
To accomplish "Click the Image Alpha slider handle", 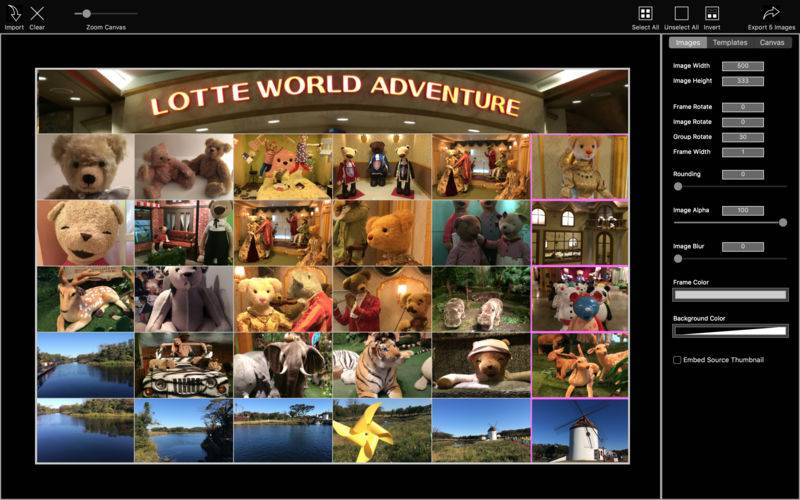I will tap(783, 222).
